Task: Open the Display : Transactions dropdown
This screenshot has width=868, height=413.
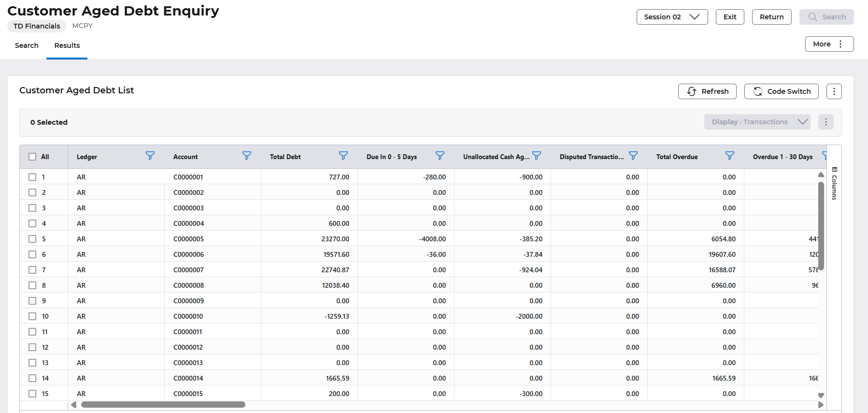Action: click(757, 122)
